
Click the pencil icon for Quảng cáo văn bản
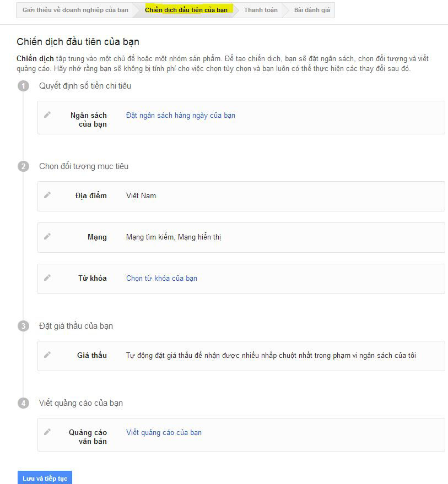47,432
